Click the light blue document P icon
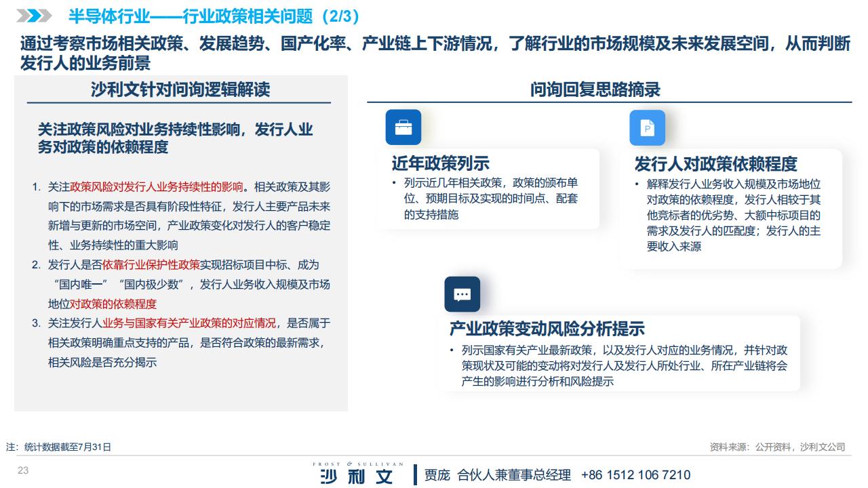 (x=647, y=127)
